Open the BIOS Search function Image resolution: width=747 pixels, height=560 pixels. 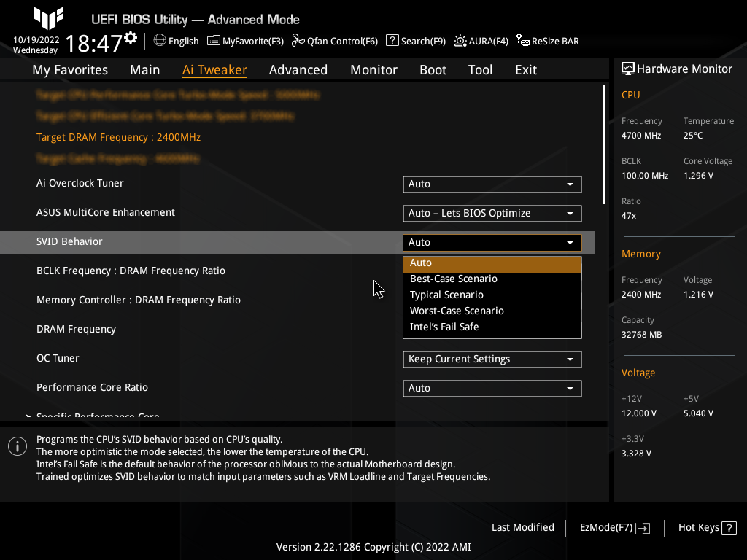tap(415, 41)
